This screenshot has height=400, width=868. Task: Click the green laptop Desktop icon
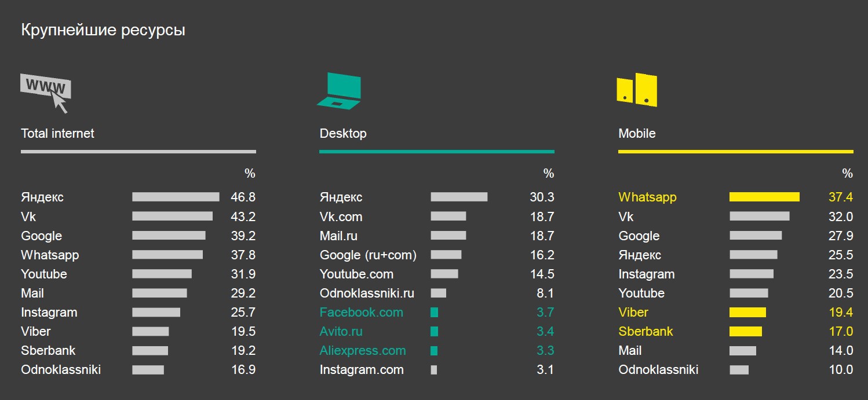click(340, 91)
